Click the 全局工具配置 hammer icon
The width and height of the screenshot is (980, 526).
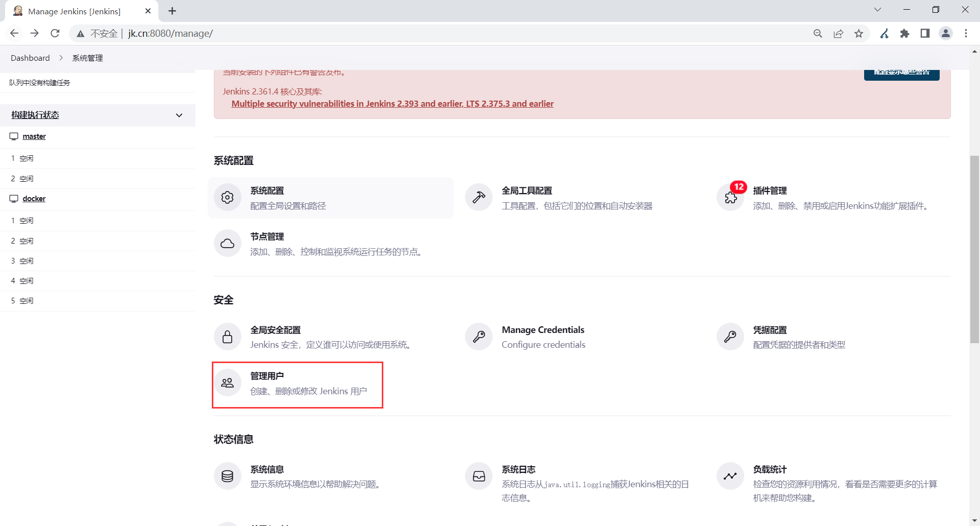click(x=479, y=197)
